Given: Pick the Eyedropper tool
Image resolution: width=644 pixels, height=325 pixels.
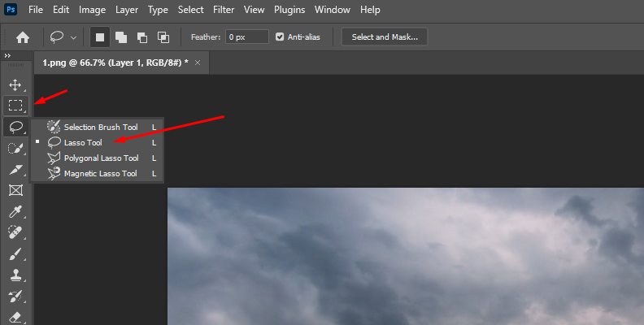Looking at the screenshot, I should [x=15, y=211].
